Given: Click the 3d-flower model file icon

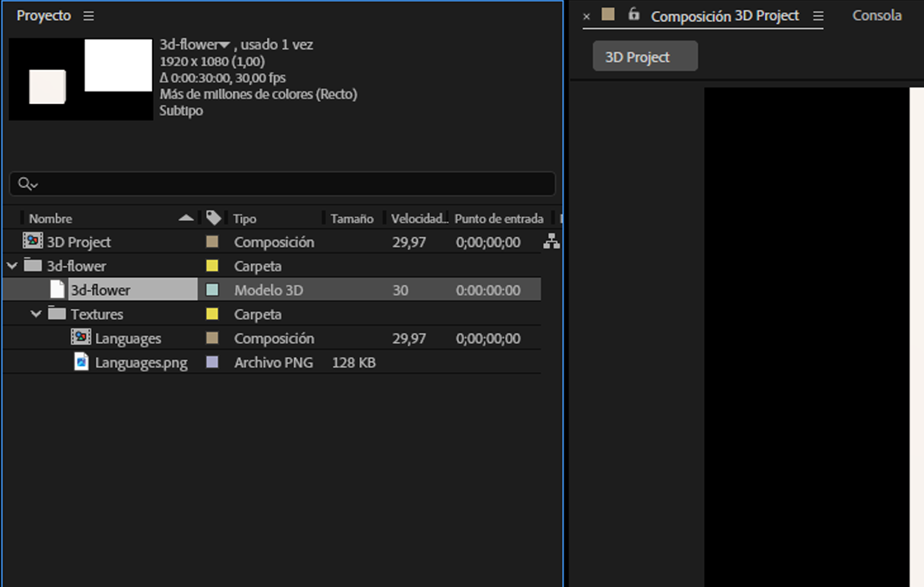Looking at the screenshot, I should coord(57,289).
